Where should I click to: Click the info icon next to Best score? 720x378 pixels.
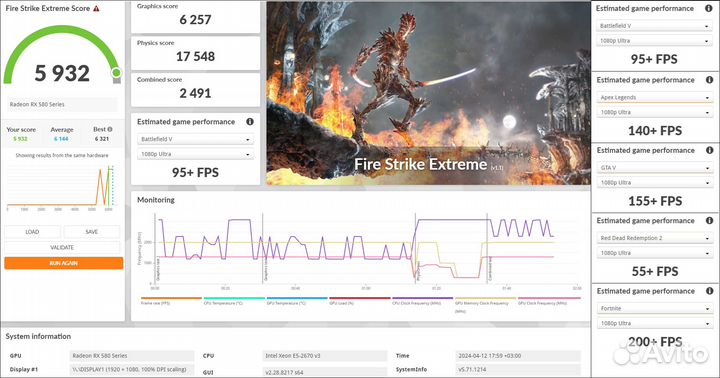[x=110, y=130]
